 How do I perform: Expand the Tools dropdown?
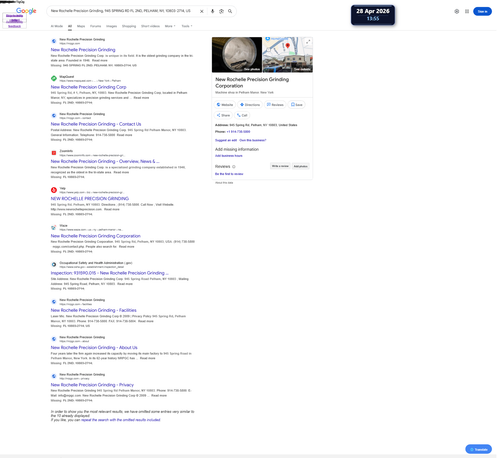click(187, 26)
